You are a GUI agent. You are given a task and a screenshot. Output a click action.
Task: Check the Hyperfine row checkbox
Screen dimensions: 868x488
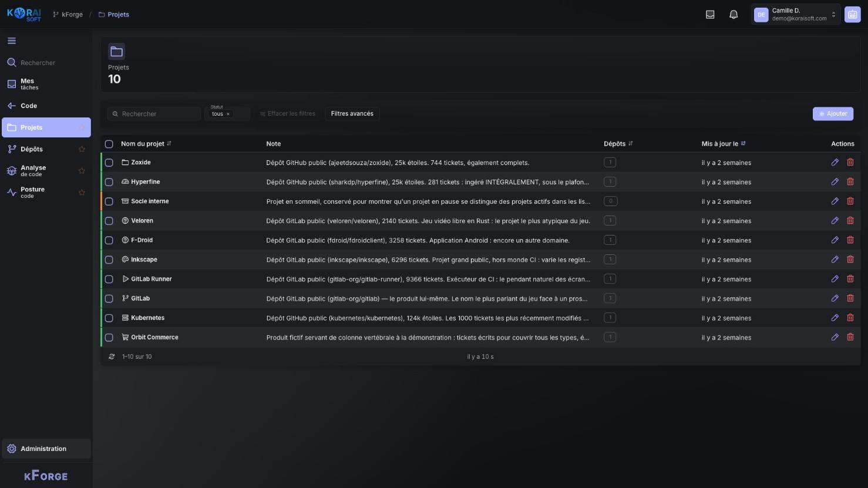(x=109, y=182)
